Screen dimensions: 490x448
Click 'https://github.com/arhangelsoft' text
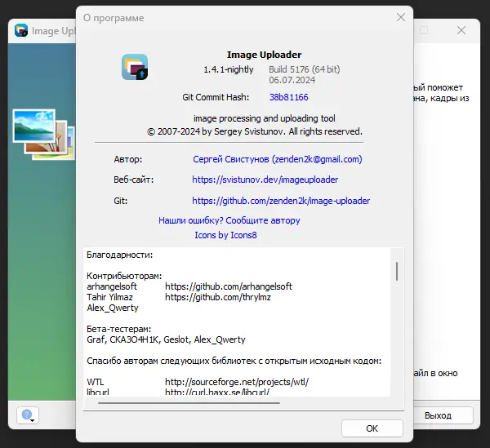[x=229, y=286]
